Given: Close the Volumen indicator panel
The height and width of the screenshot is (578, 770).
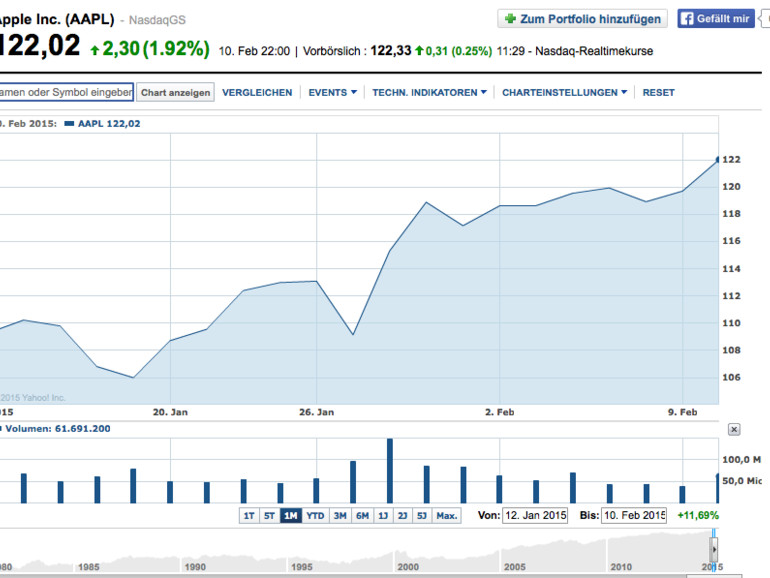Looking at the screenshot, I should [x=734, y=430].
